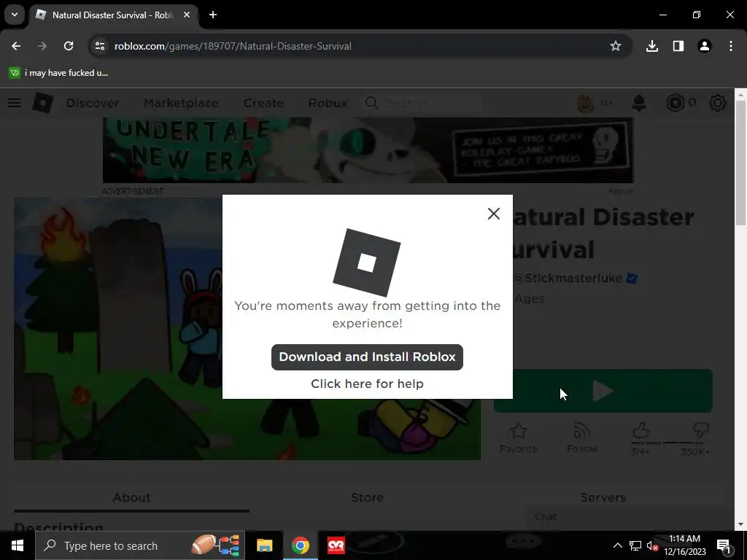Open the bookmark 'i may have fucked u...'
Image resolution: width=747 pixels, height=560 pixels.
pyautogui.click(x=59, y=73)
